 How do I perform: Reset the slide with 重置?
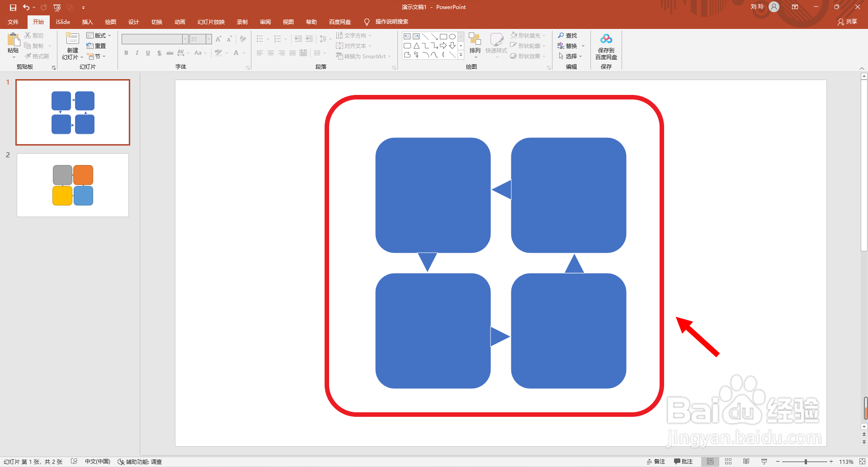pos(96,46)
